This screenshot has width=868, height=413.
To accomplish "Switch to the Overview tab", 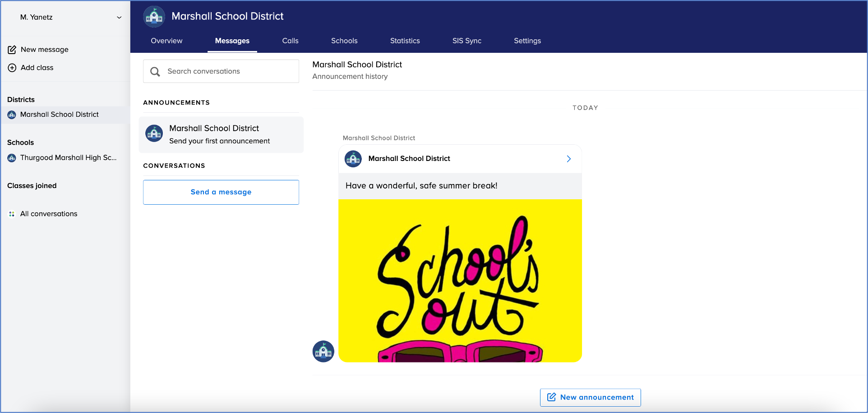I will [166, 41].
